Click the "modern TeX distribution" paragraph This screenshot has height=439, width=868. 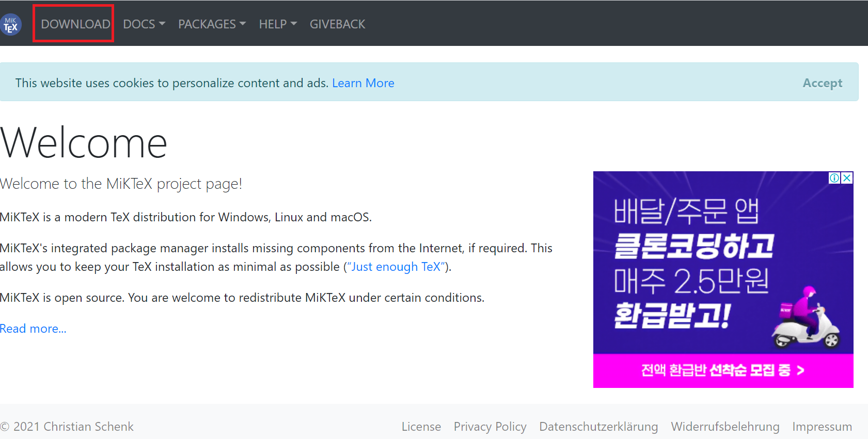tap(186, 217)
